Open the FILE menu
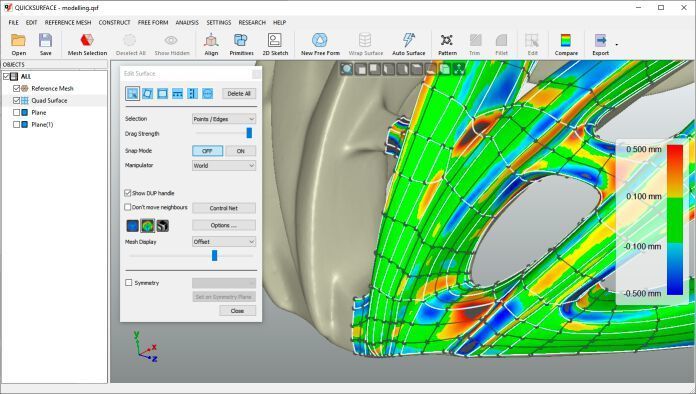696x394 pixels. coord(14,22)
